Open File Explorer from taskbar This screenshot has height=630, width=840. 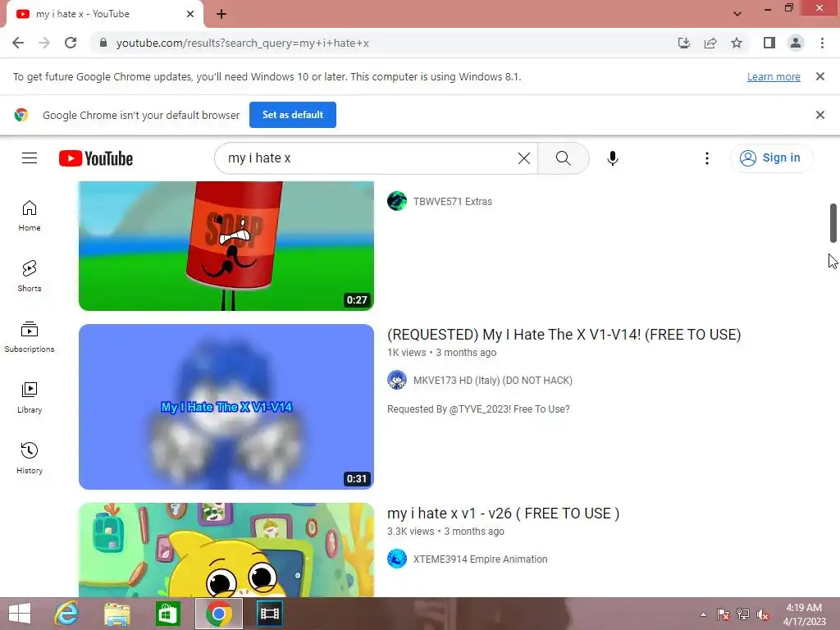[x=116, y=614]
